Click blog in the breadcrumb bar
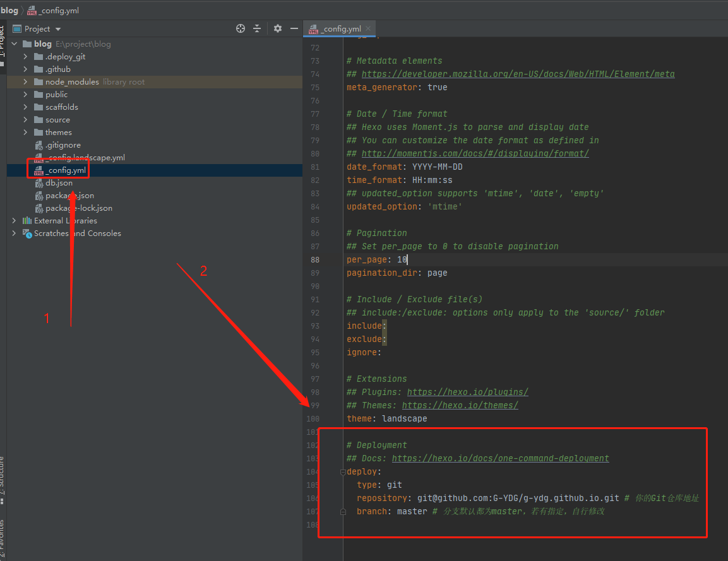This screenshot has width=728, height=561. [9, 10]
